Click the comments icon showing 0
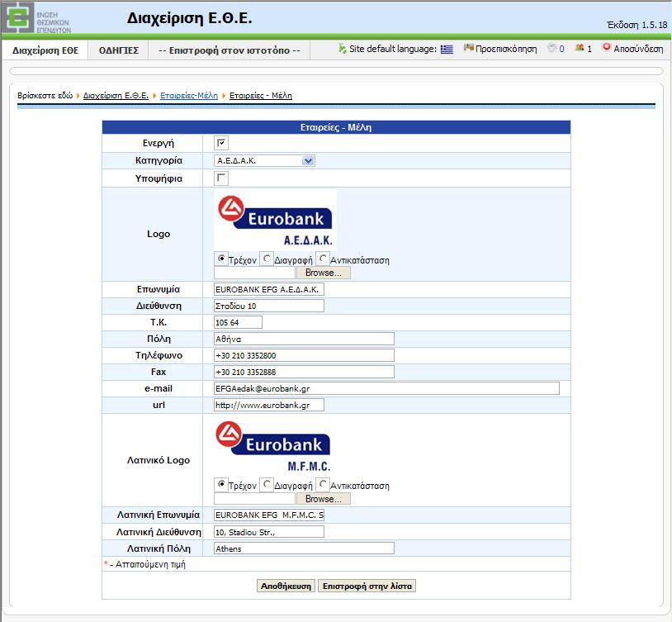The width and height of the screenshot is (672, 622). click(551, 48)
